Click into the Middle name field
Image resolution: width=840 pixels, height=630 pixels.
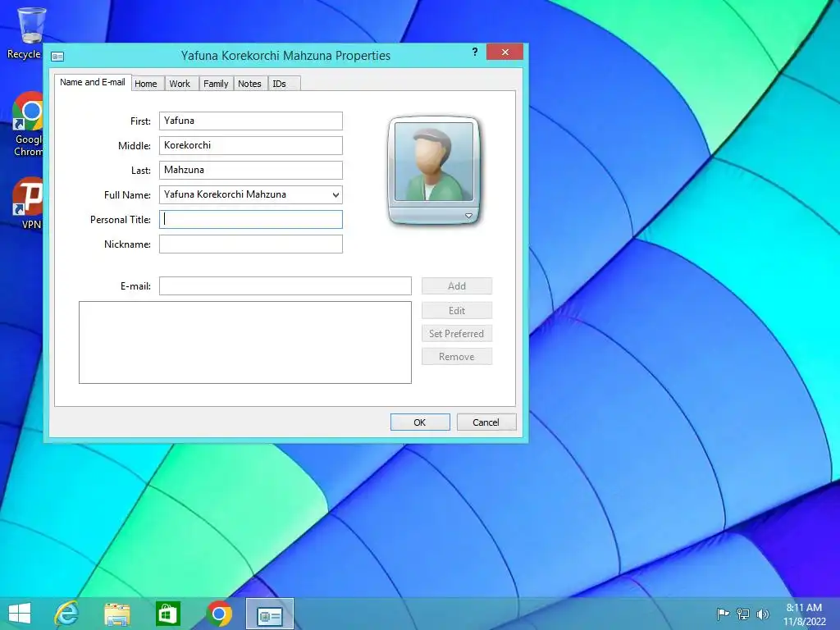[x=251, y=146]
